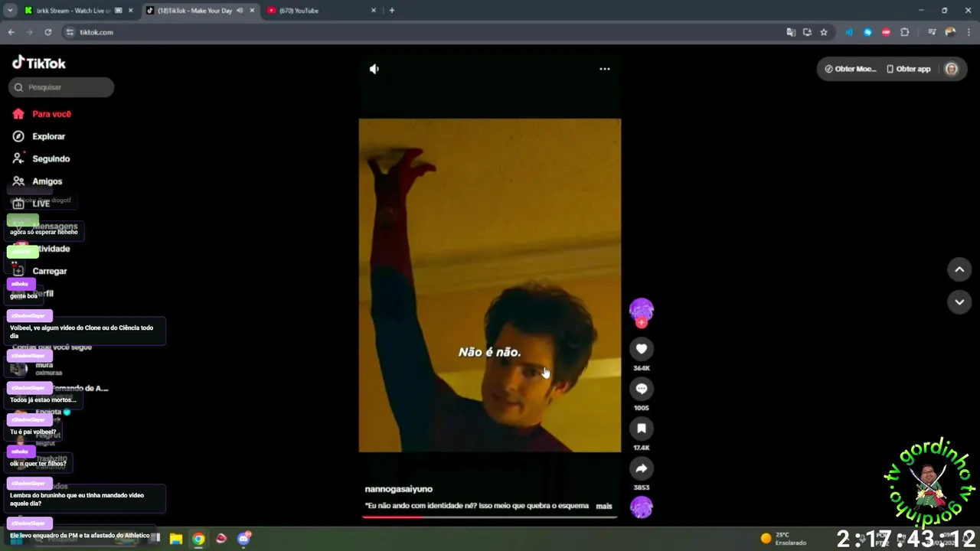Open the weather widget showing 25°C
This screenshot has height=551, width=980.
pyautogui.click(x=783, y=539)
